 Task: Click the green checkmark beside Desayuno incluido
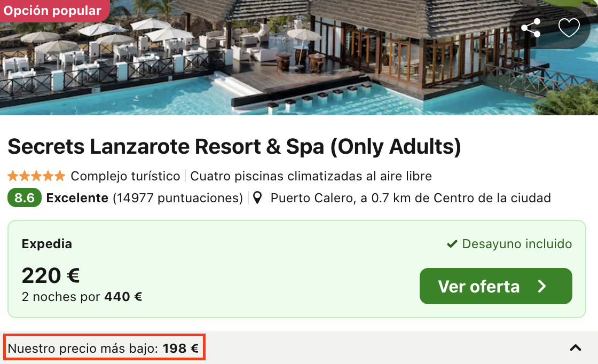pos(452,244)
